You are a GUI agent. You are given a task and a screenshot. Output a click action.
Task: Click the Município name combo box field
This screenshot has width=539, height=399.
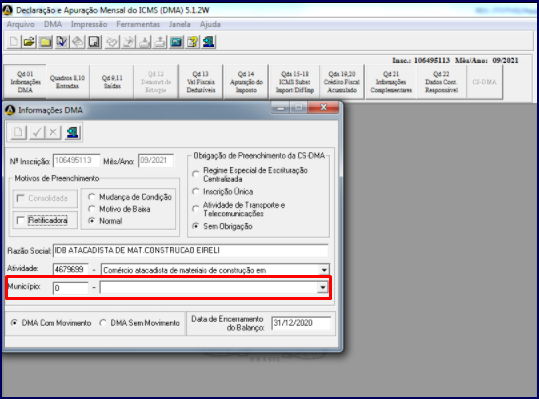pyautogui.click(x=213, y=287)
